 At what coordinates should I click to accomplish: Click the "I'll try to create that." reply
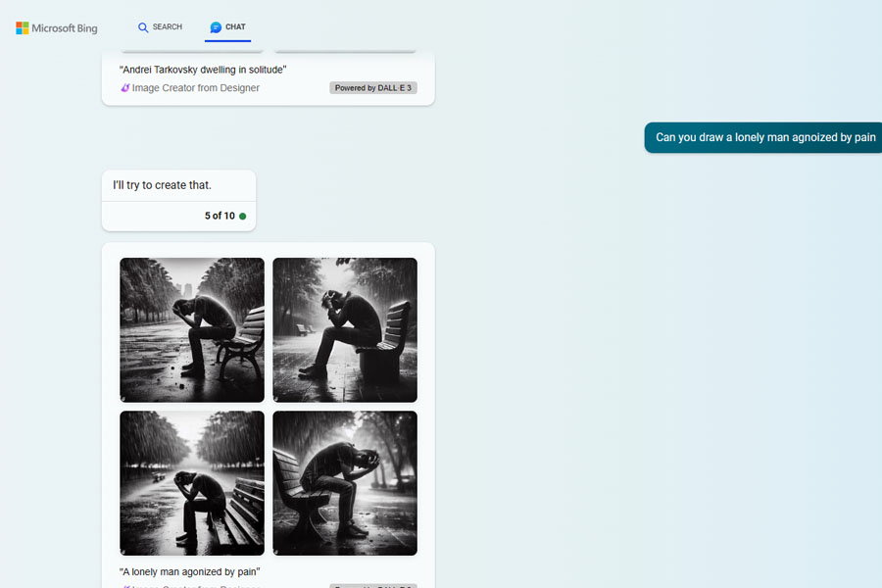click(x=162, y=185)
